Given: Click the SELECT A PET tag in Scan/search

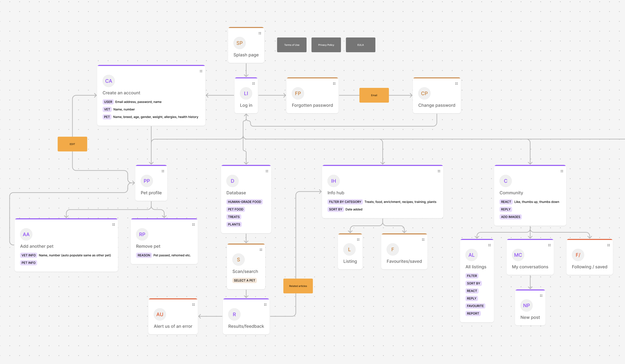Looking at the screenshot, I should pyautogui.click(x=244, y=280).
